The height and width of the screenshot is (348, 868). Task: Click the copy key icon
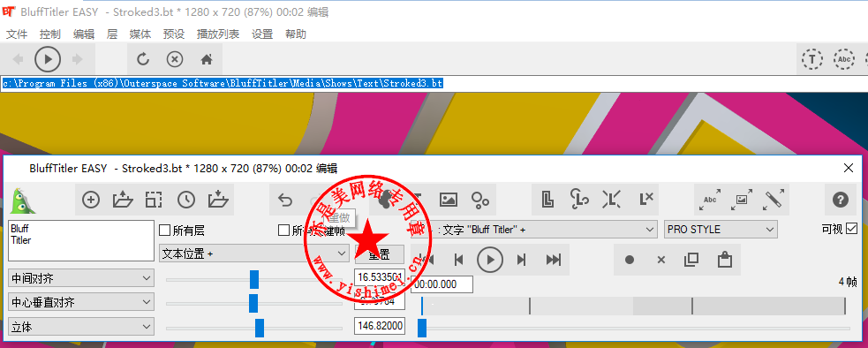click(691, 260)
